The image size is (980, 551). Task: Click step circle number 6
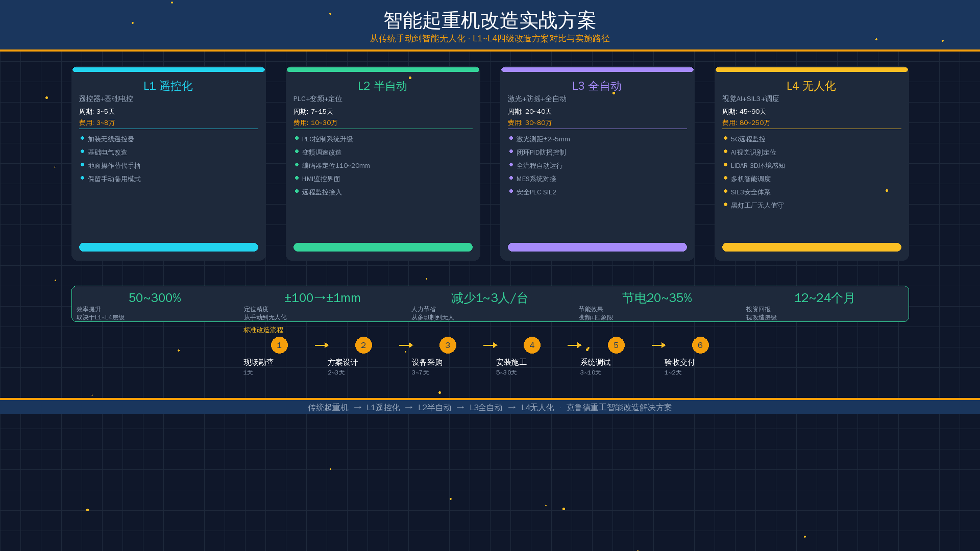(x=700, y=345)
